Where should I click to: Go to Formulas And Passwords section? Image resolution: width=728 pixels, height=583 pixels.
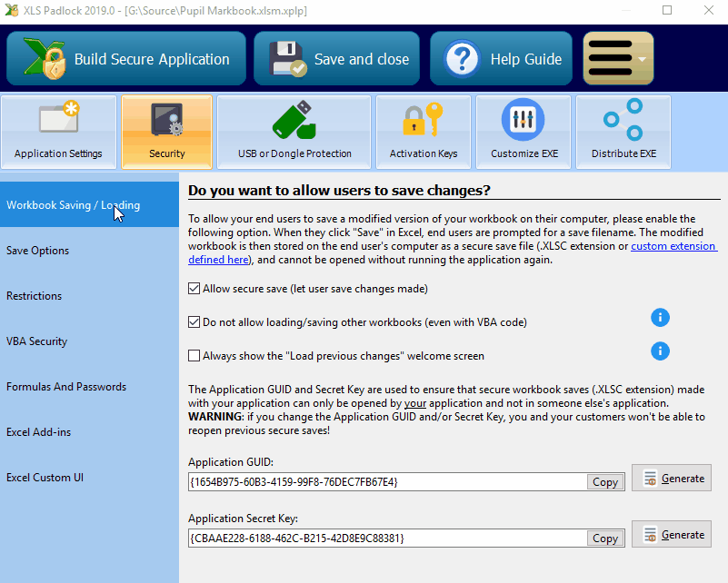point(66,387)
